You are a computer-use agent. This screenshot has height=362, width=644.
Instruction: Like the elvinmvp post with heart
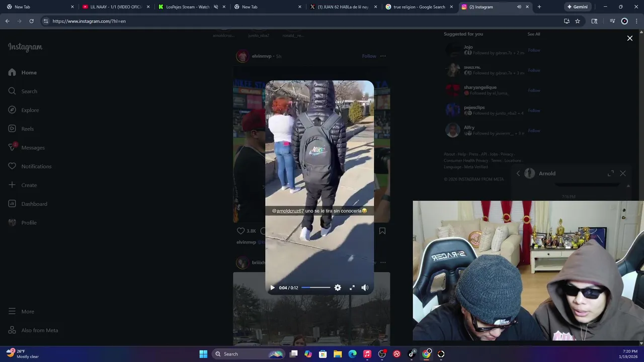coord(240,231)
